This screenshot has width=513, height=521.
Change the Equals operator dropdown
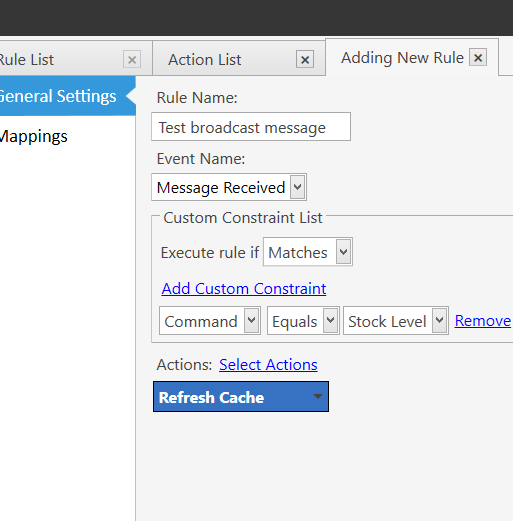pos(303,321)
